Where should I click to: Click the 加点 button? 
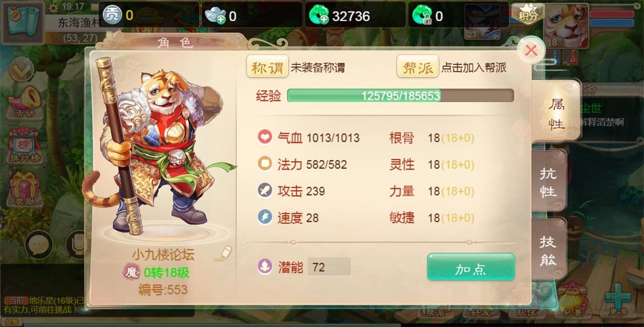coord(471,267)
